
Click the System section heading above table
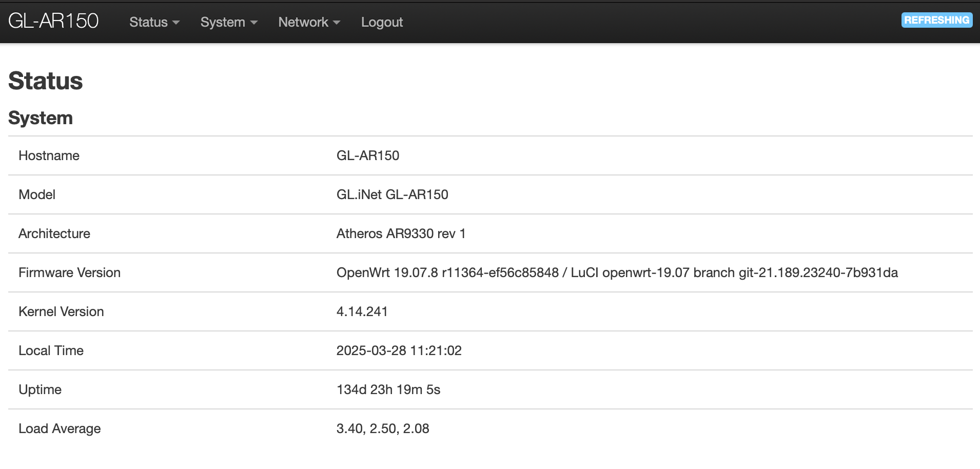[x=41, y=118]
